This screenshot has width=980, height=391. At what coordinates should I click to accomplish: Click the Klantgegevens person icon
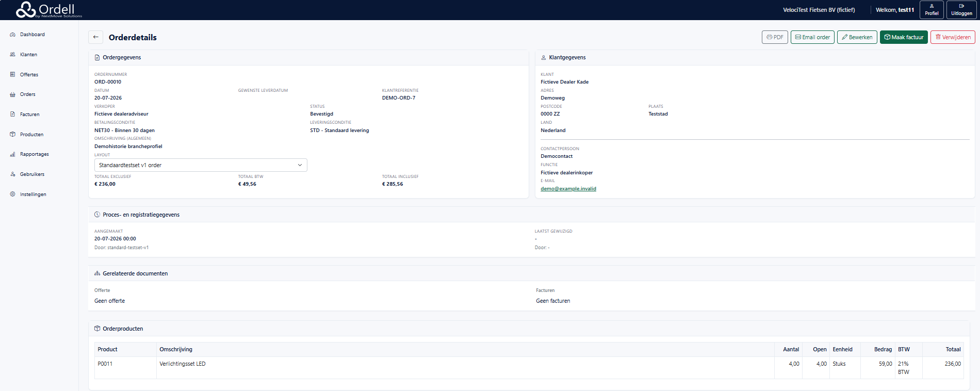click(x=544, y=57)
